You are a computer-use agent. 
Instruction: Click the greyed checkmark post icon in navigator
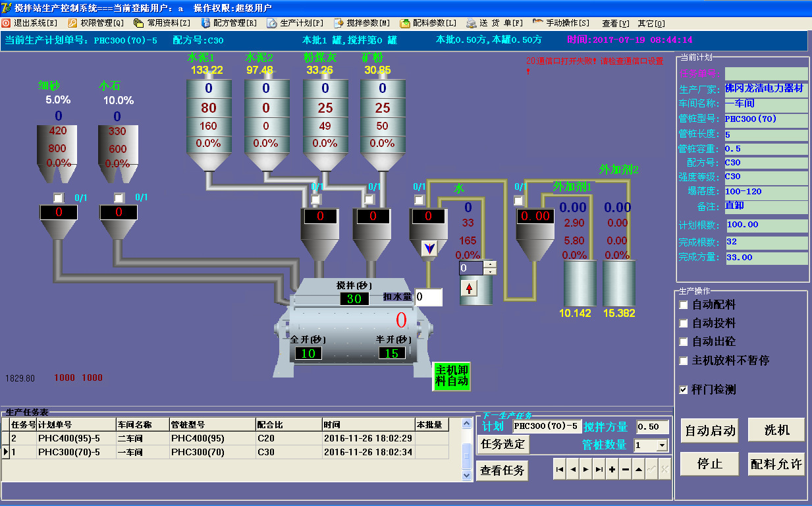pyautogui.click(x=652, y=469)
